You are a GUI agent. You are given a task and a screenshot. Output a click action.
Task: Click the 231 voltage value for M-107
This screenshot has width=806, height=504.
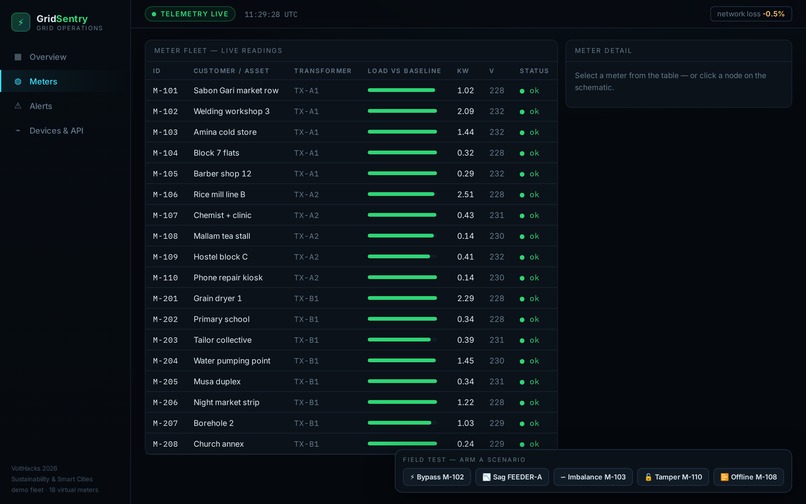click(497, 215)
